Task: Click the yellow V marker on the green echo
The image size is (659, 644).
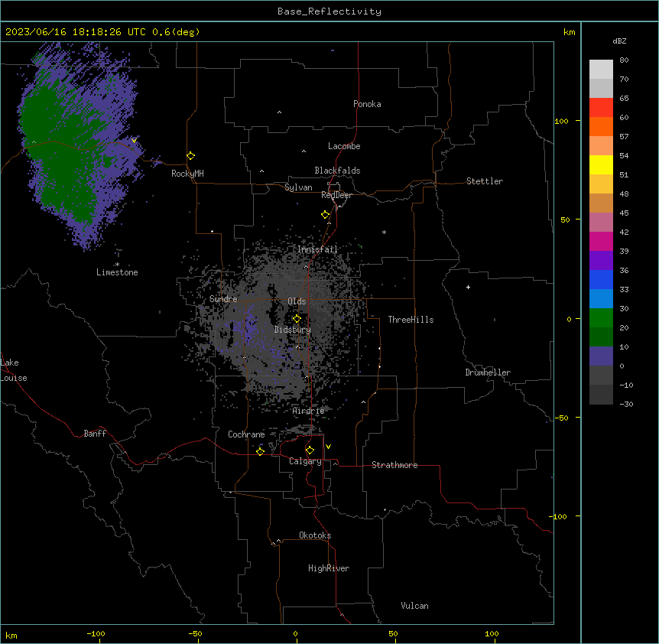Action: tap(134, 141)
